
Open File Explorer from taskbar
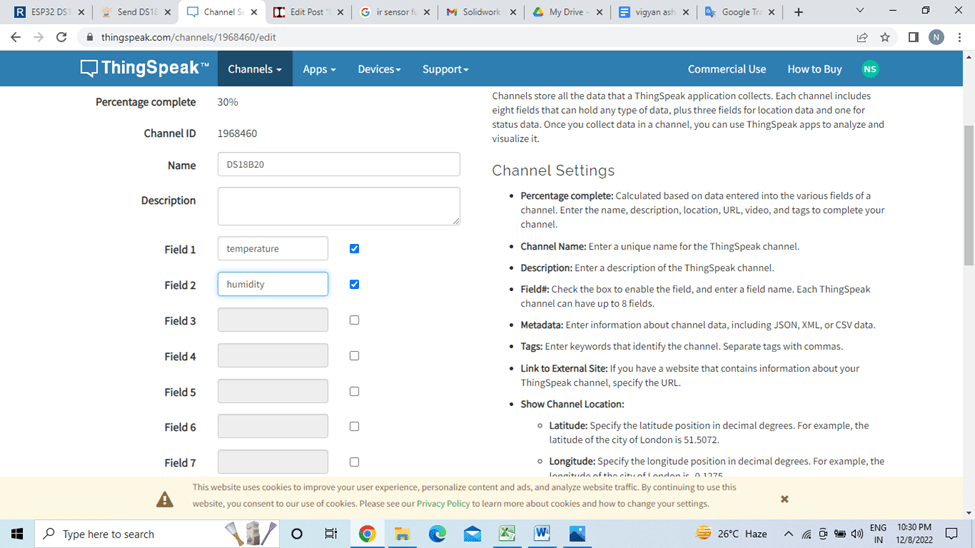click(402, 534)
